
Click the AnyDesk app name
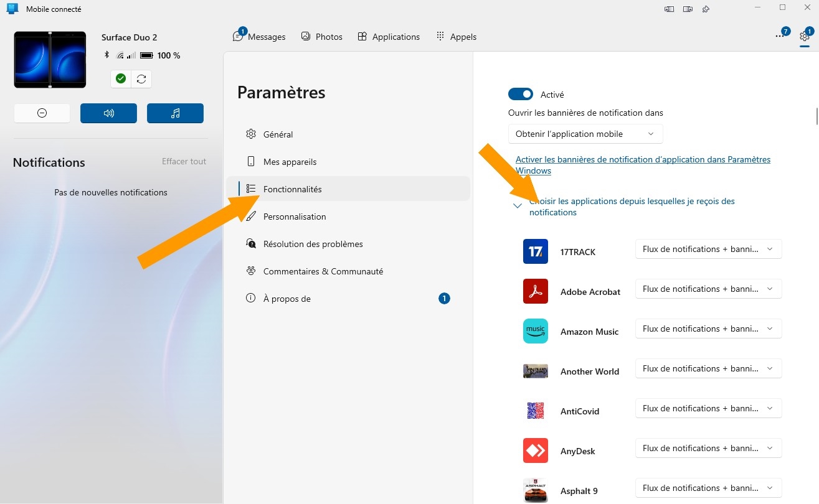click(x=578, y=451)
